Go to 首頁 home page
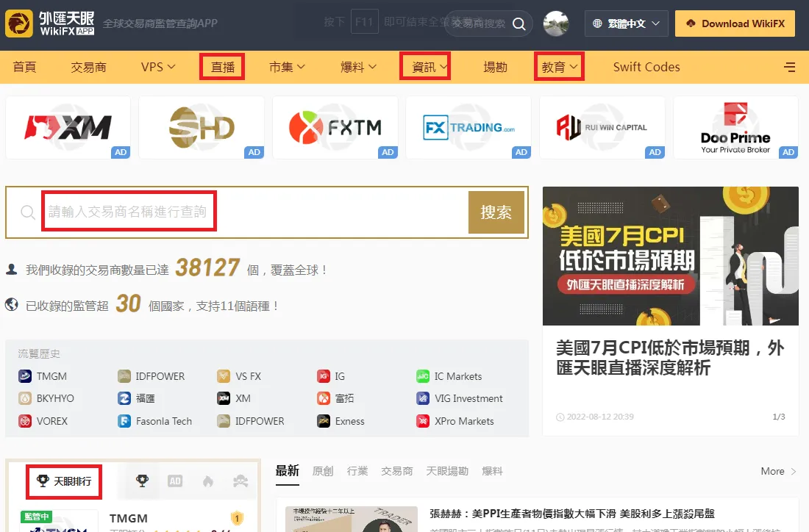Viewport: 809px width, 532px height. pos(24,67)
